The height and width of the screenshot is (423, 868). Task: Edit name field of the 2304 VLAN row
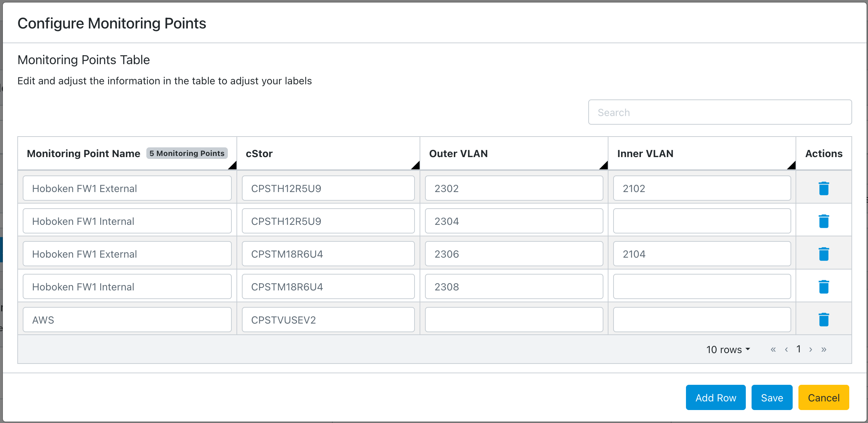[x=127, y=221]
